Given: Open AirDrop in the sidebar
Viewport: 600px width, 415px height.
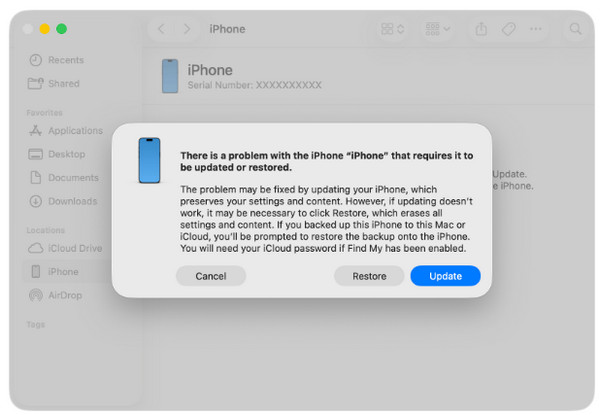Looking at the screenshot, I should pyautogui.click(x=56, y=295).
